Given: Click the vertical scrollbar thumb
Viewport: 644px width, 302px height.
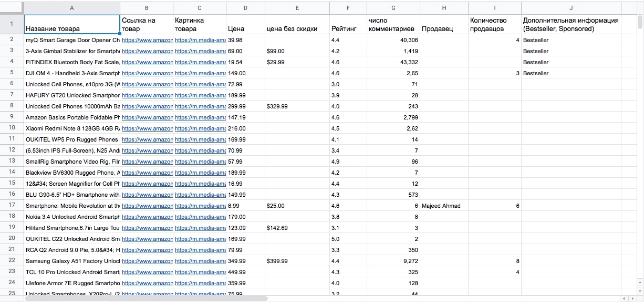Looking at the screenshot, I should point(640,21).
